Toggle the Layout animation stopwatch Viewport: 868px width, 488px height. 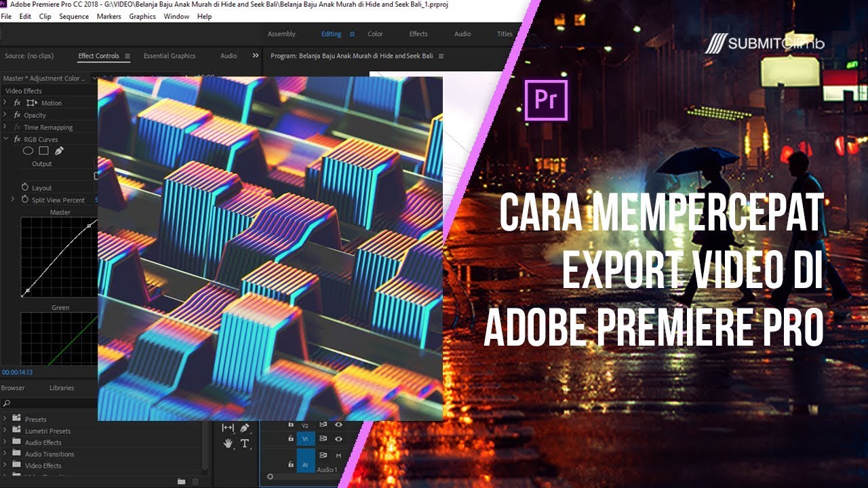[x=25, y=187]
